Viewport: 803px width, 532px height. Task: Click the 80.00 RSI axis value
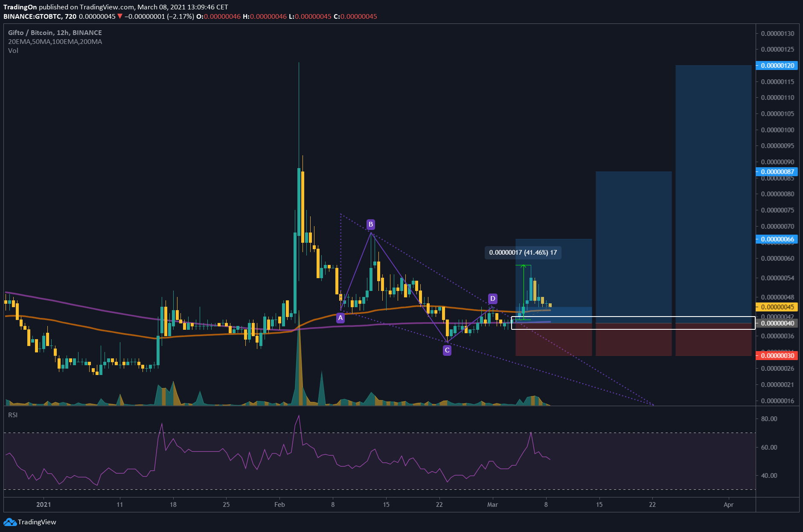click(769, 419)
